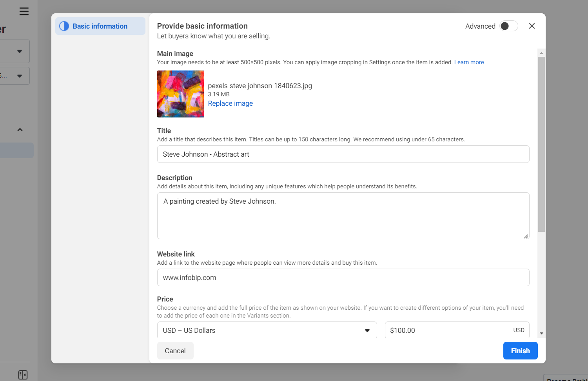588x381 pixels.
Task: Click the abstract art image thumbnail
Action: pyautogui.click(x=180, y=94)
